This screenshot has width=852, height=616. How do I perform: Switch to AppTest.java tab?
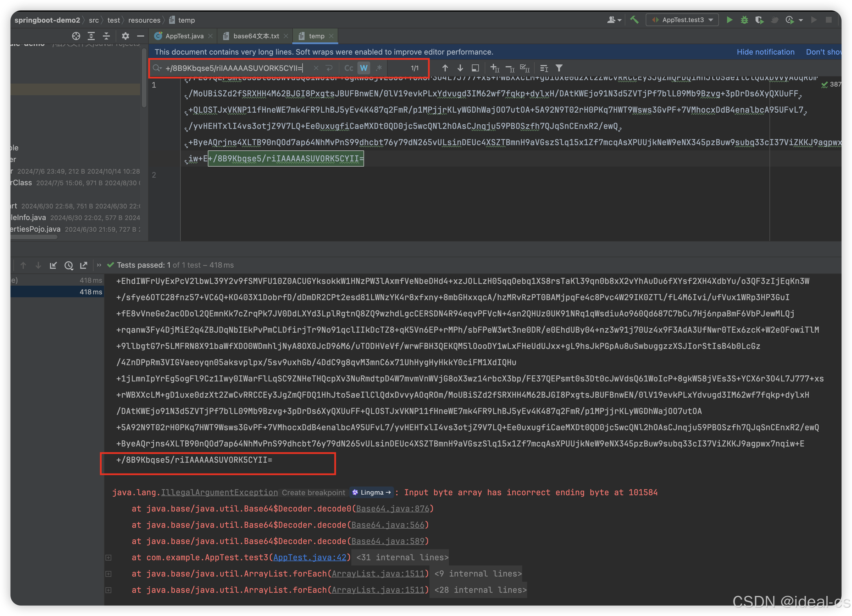184,36
